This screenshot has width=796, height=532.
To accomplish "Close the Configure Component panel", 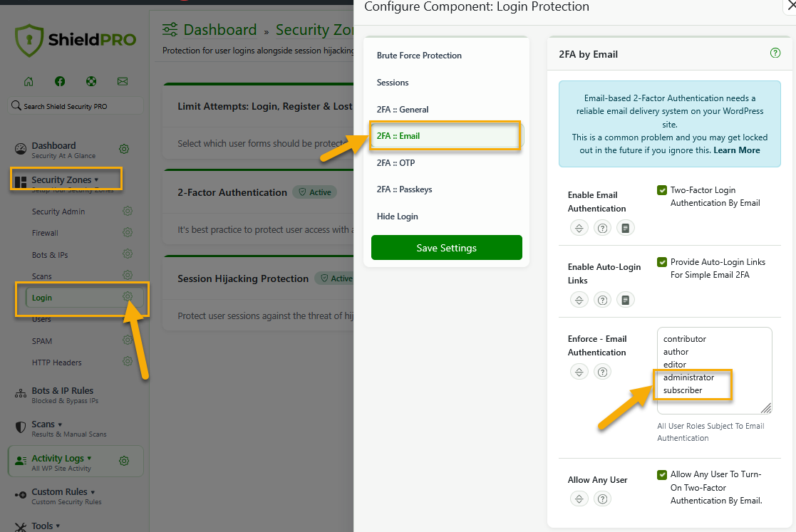I will 790,6.
